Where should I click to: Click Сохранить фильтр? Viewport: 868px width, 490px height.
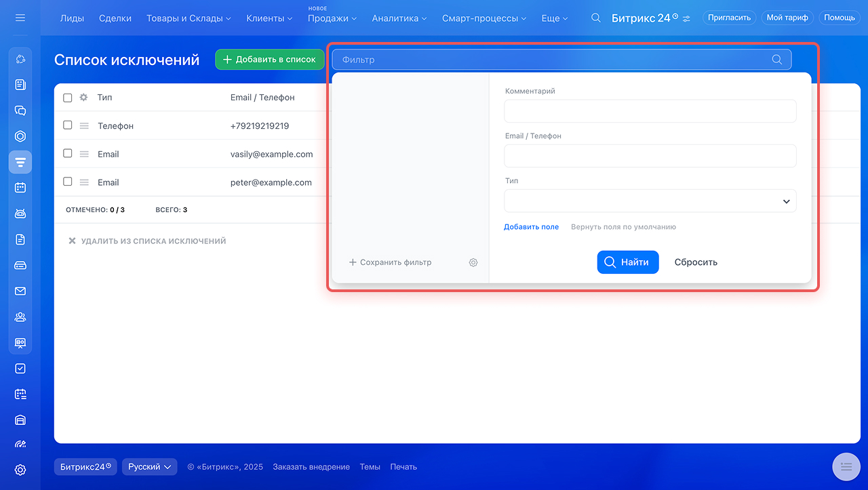pos(390,262)
